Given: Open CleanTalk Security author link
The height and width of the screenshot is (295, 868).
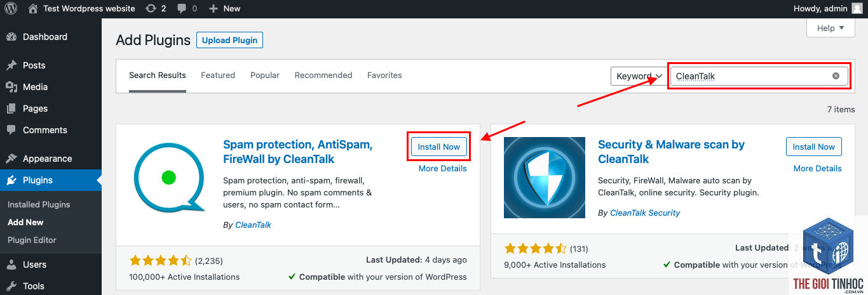Looking at the screenshot, I should click(645, 213).
